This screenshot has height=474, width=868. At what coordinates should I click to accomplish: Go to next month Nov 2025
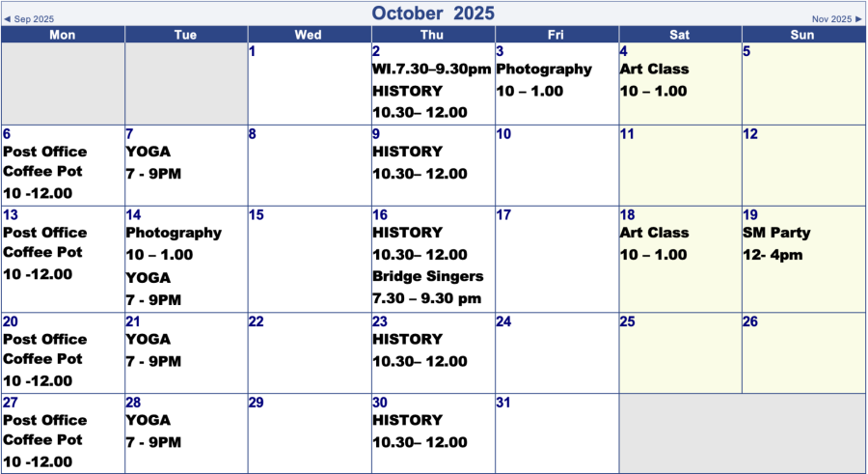(x=836, y=19)
